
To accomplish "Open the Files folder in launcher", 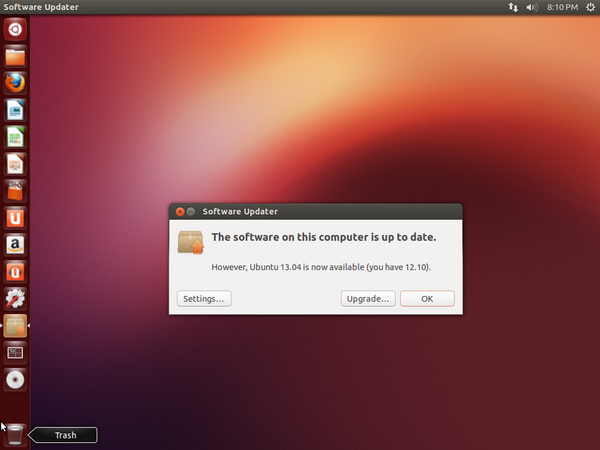I will 15,57.
